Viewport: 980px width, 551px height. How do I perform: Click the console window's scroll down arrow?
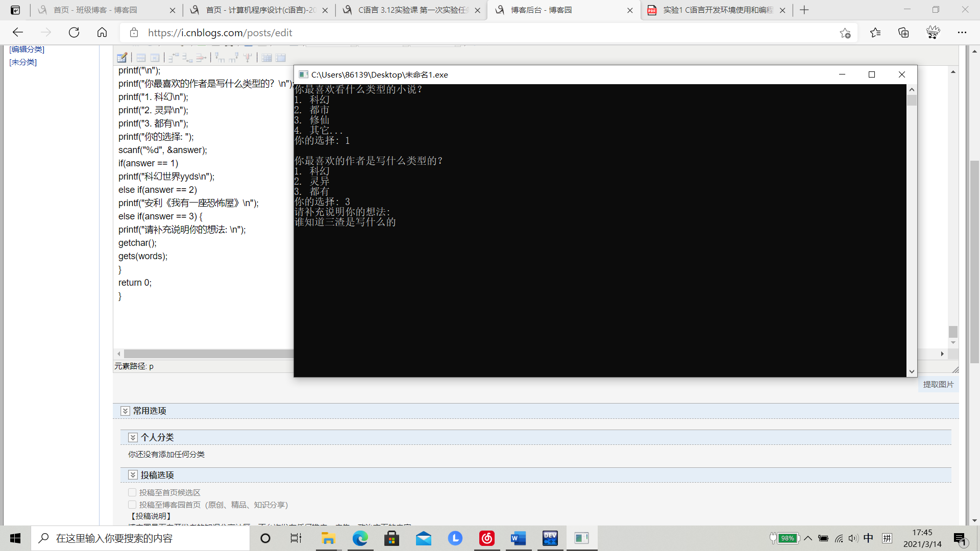[x=912, y=371]
